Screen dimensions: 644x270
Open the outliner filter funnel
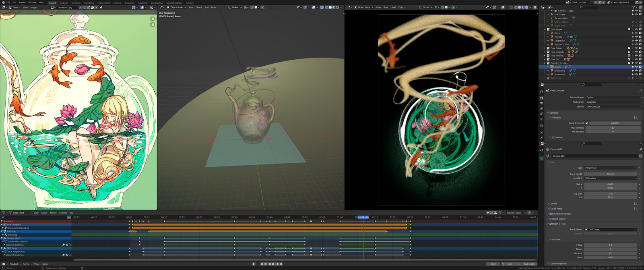[634, 7]
